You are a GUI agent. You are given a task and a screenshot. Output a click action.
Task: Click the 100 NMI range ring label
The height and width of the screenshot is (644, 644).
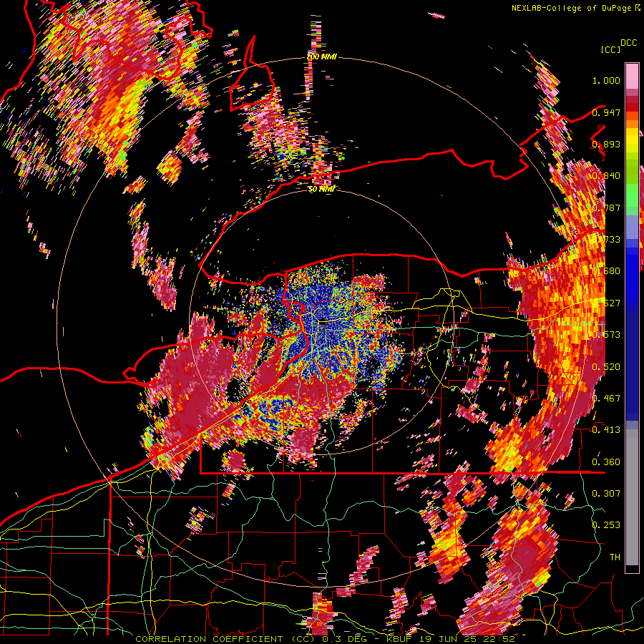pyautogui.click(x=321, y=57)
